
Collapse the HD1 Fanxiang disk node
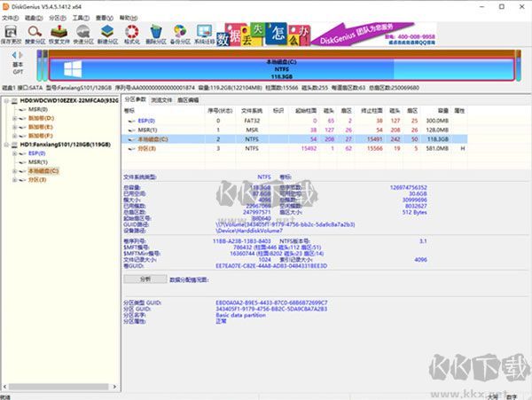6,145
